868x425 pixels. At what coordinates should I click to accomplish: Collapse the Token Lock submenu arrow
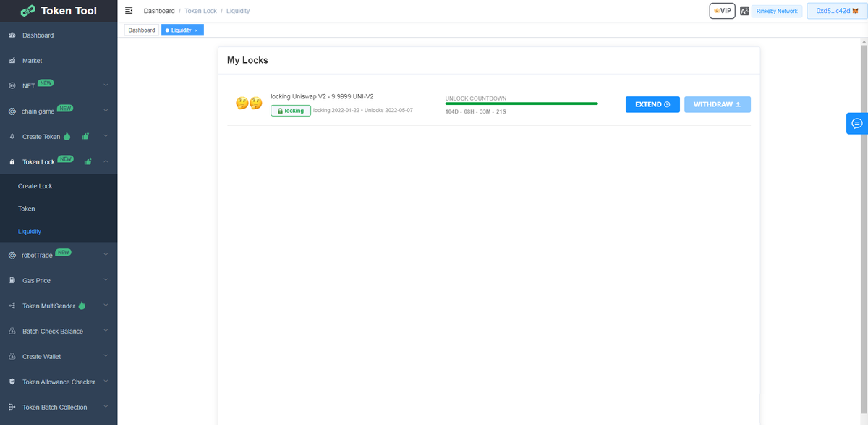[x=106, y=161]
